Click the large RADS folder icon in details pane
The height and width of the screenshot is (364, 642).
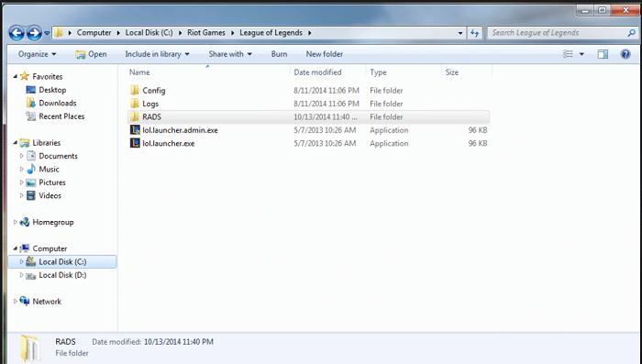(x=30, y=348)
